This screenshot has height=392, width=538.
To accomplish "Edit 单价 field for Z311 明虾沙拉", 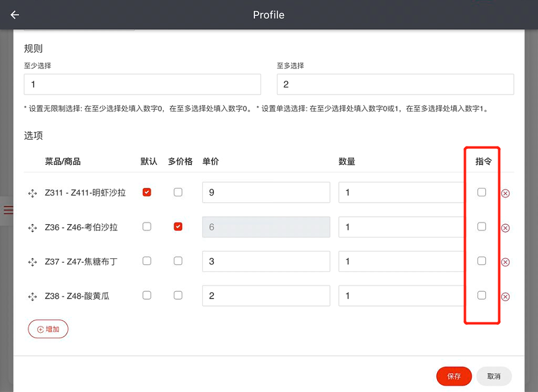I will (267, 192).
